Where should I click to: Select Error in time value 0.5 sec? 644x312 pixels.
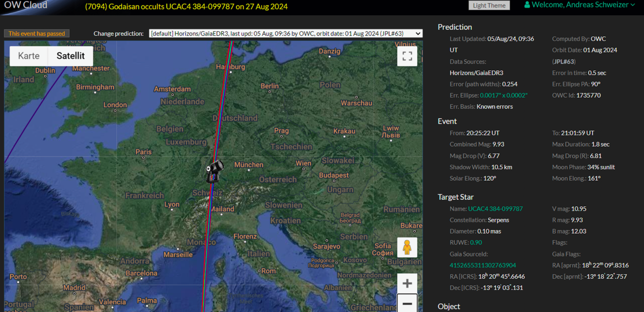pos(597,73)
